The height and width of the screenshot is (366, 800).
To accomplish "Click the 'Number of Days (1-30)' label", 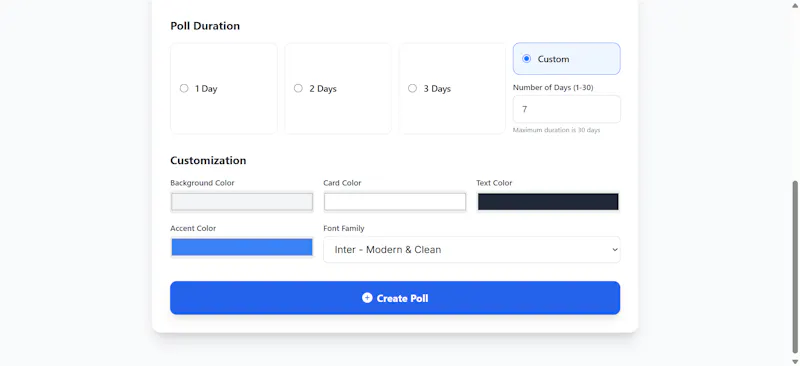I will [x=553, y=87].
